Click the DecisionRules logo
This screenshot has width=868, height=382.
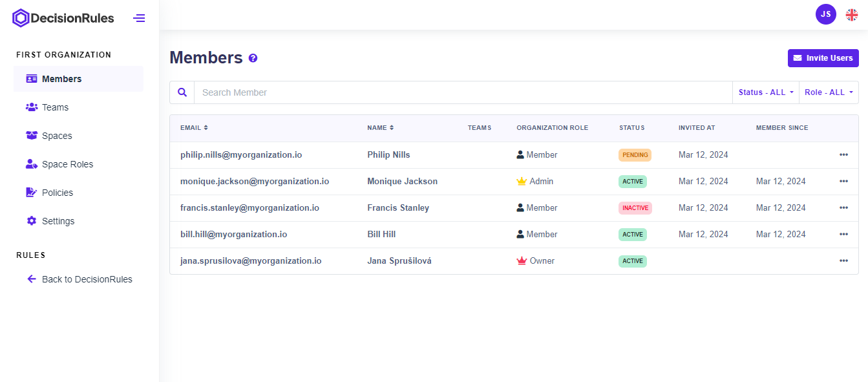point(63,18)
